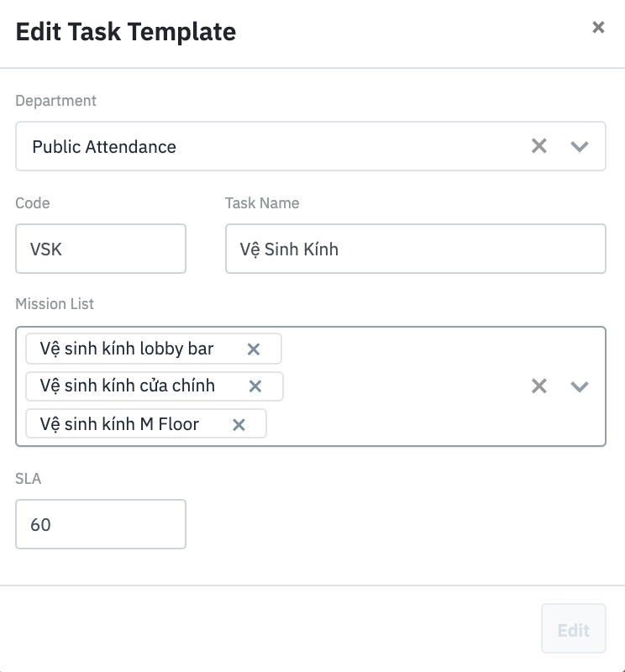Remove the 'Vệ sinh kính lobby bar' mission
Screen dimensions: 625x672
click(254, 349)
